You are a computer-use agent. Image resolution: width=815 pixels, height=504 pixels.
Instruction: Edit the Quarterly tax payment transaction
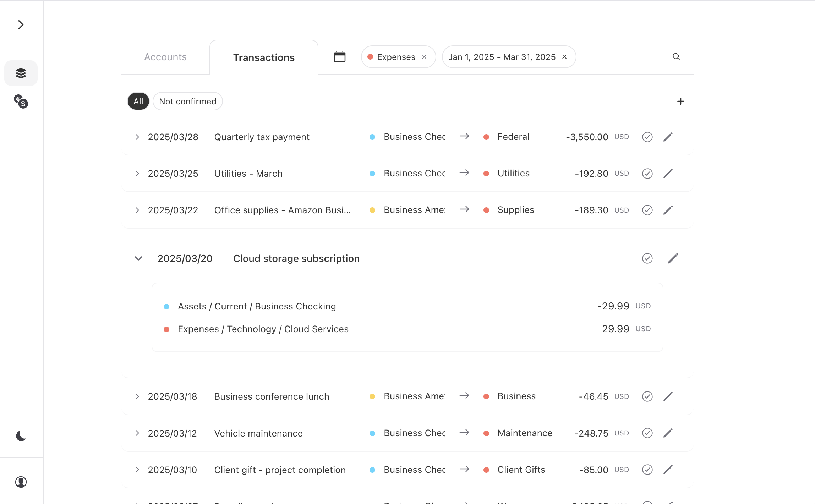[x=668, y=137]
